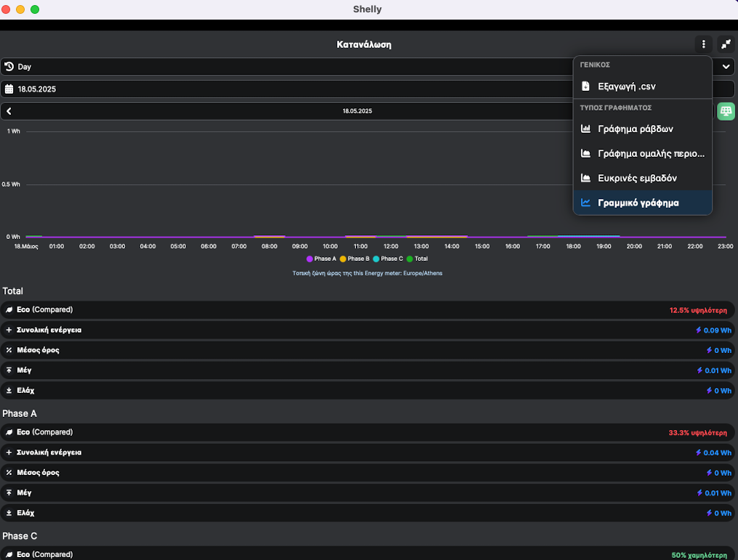Open the date picker field 18.05.2025
This screenshot has width=738, height=560.
pyautogui.click(x=367, y=89)
